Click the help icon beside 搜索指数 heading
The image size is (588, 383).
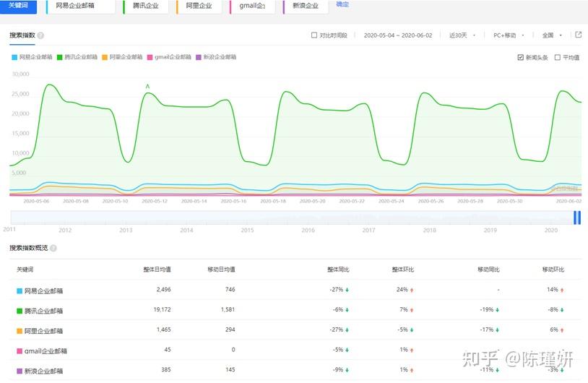pyautogui.click(x=40, y=35)
